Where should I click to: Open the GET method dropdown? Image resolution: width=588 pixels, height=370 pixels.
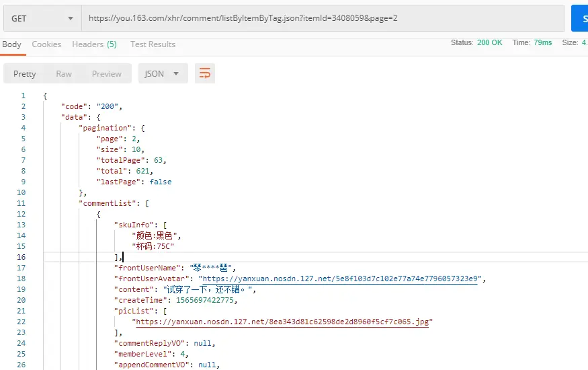point(42,18)
